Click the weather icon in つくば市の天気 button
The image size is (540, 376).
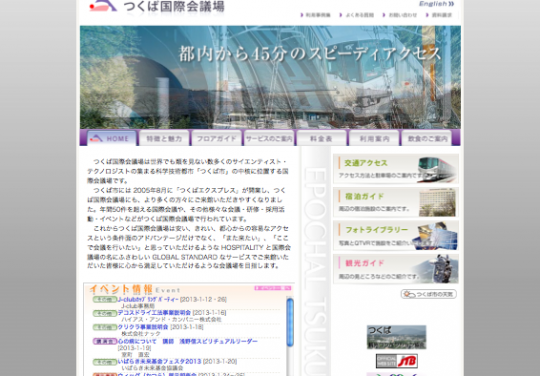click(x=409, y=294)
